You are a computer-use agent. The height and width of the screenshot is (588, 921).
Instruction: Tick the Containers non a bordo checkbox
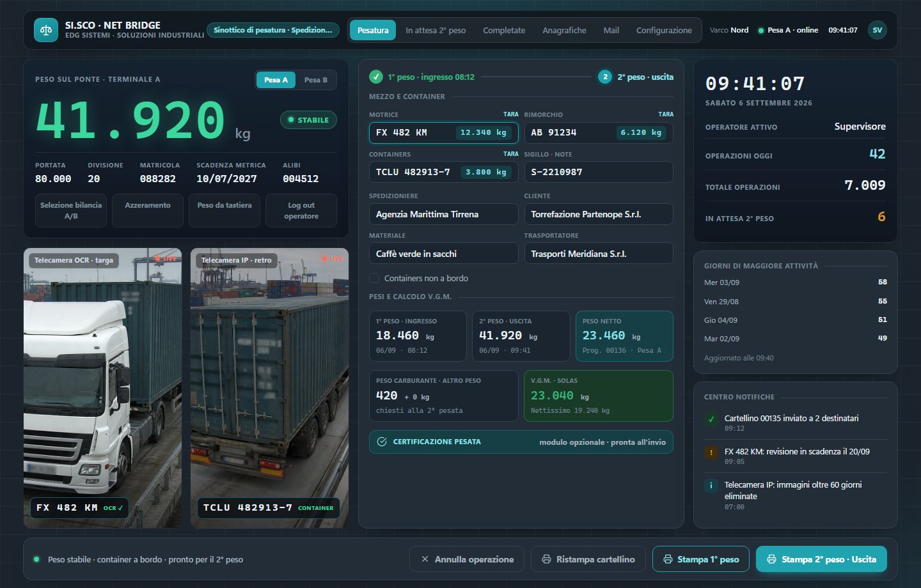point(374,278)
